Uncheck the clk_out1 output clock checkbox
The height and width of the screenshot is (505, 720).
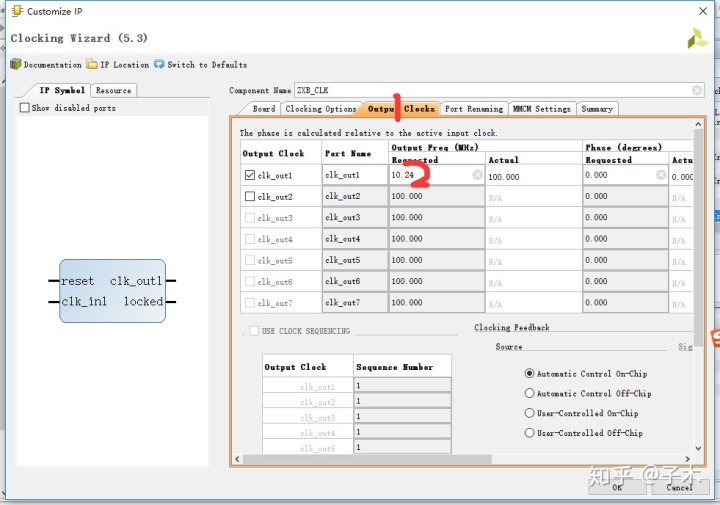point(250,175)
